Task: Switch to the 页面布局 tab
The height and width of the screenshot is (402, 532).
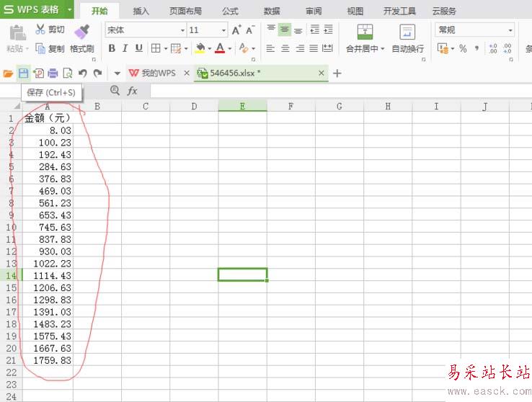Action: click(185, 12)
